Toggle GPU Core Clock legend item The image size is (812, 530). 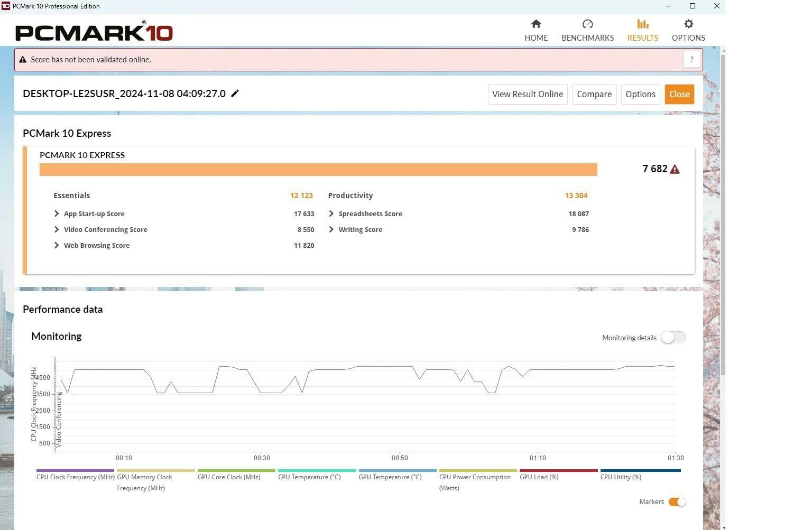click(236, 476)
